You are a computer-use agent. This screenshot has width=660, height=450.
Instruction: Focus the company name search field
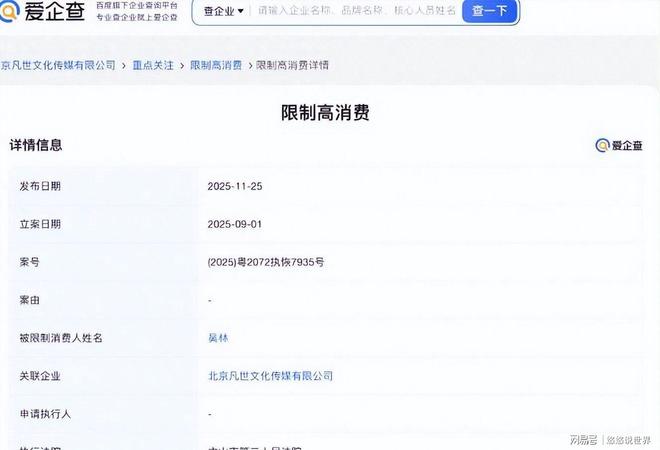point(357,11)
